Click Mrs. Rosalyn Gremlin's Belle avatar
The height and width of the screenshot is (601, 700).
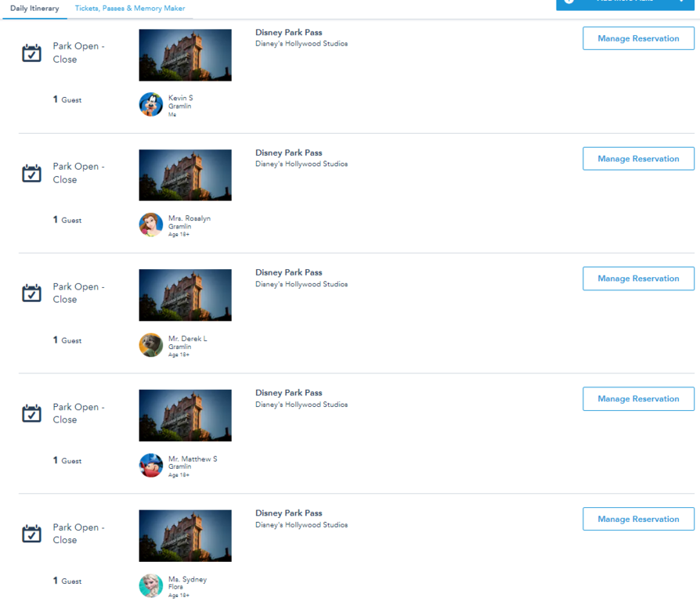[151, 225]
